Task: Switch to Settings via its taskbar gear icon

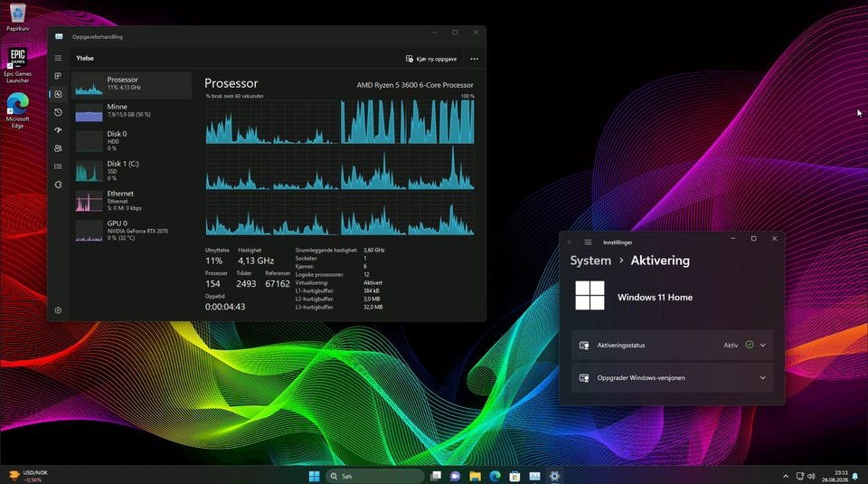Action: 554,476
